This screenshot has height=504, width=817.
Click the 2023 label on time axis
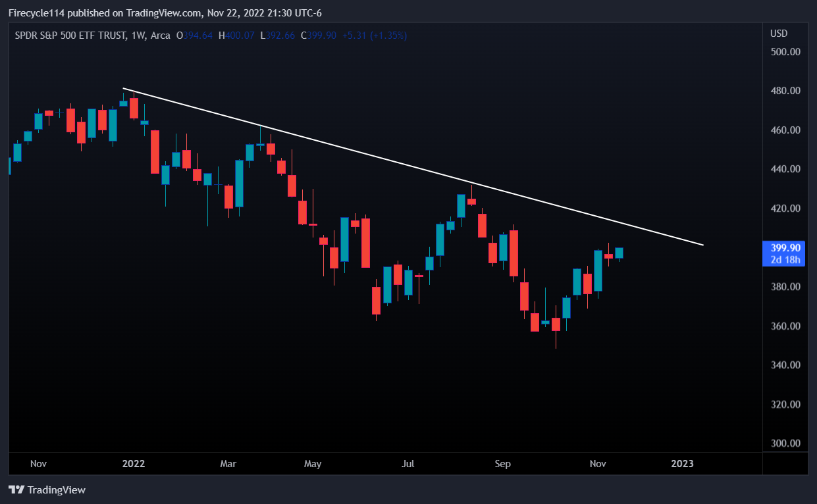pos(682,464)
